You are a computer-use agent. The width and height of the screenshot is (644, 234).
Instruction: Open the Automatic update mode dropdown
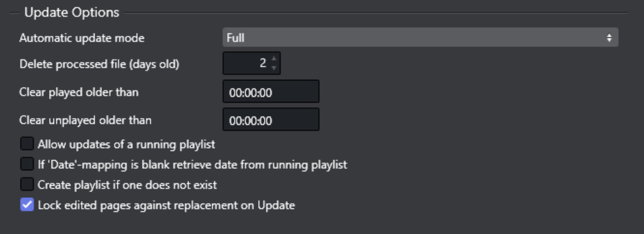click(x=420, y=37)
